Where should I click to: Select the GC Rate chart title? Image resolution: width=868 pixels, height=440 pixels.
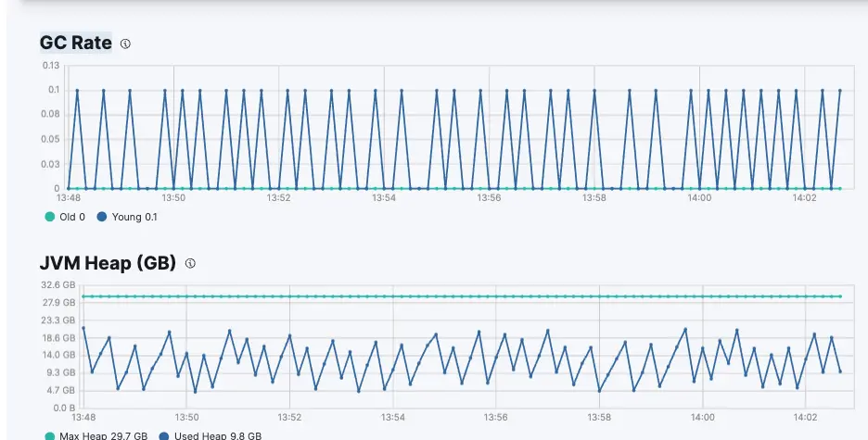pos(76,43)
